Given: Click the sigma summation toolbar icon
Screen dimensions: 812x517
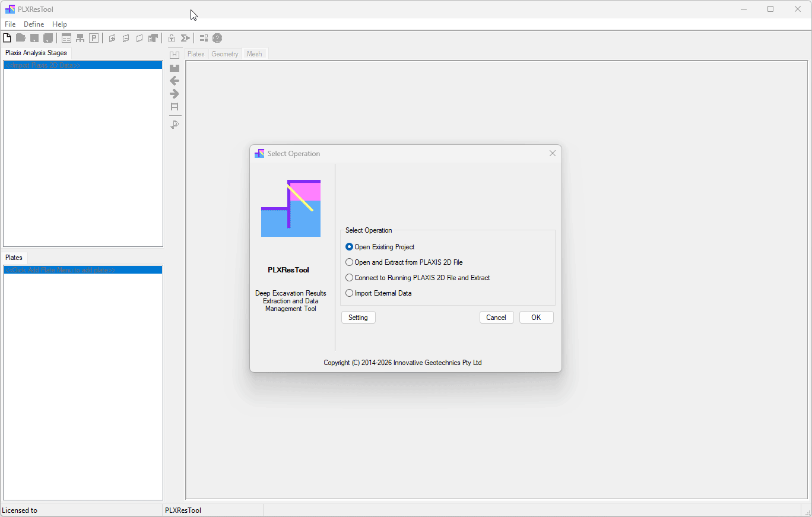Looking at the screenshot, I should [x=185, y=38].
